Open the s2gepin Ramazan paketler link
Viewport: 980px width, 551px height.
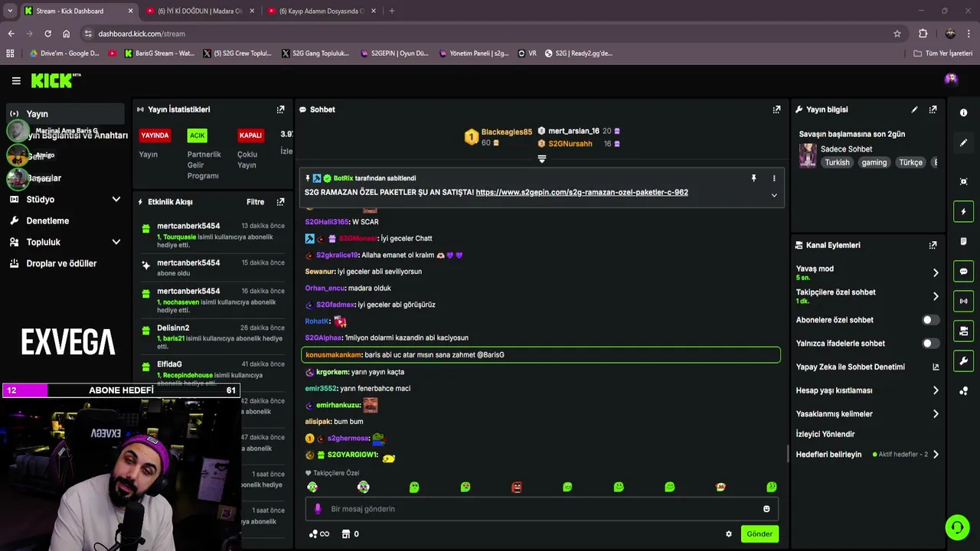582,192
